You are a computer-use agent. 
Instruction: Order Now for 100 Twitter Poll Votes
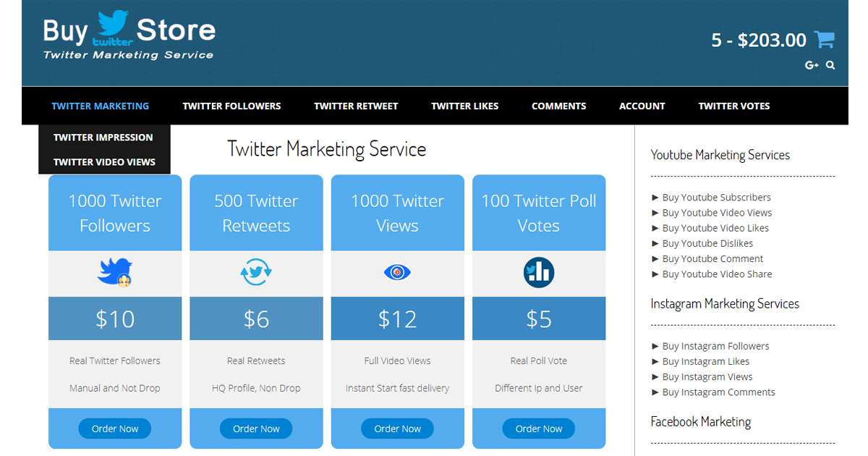coord(539,428)
